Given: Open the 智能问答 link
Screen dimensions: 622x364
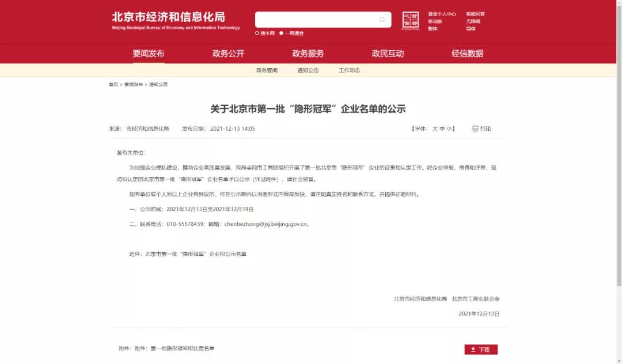Looking at the screenshot, I should 475,14.
